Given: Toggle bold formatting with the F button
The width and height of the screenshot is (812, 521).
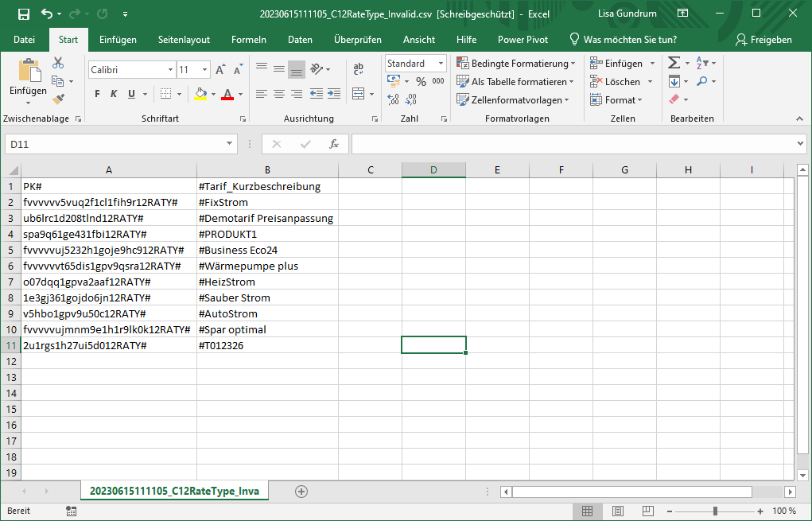Looking at the screenshot, I should click(x=97, y=94).
